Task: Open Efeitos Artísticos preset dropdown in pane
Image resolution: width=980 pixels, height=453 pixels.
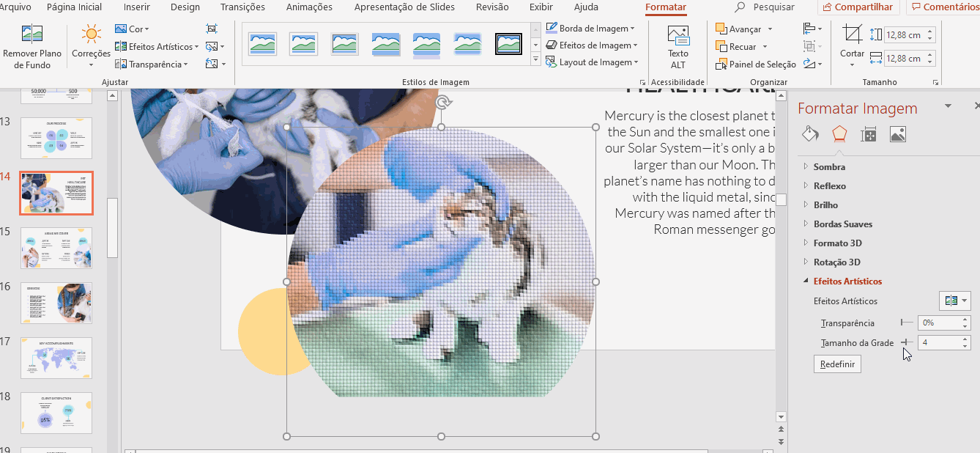Action: coord(955,301)
